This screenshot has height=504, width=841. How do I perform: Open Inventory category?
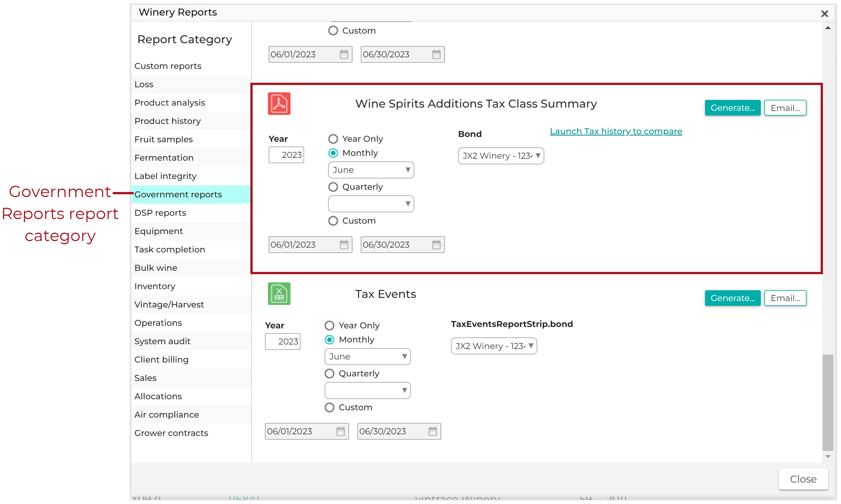191,286
